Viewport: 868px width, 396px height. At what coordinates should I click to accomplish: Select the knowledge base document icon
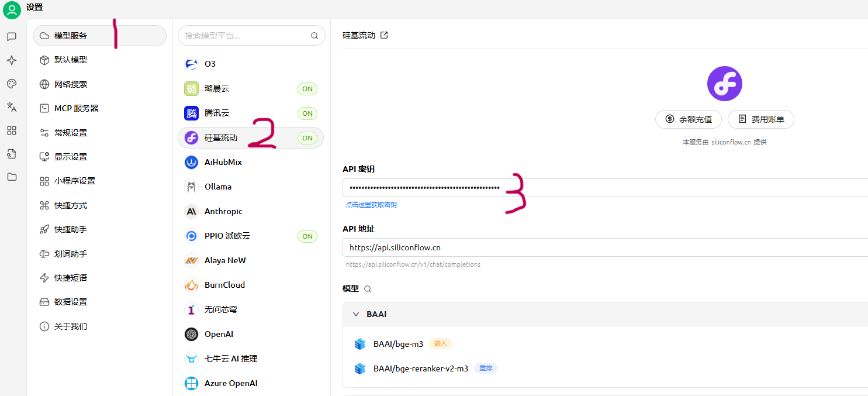click(x=12, y=153)
